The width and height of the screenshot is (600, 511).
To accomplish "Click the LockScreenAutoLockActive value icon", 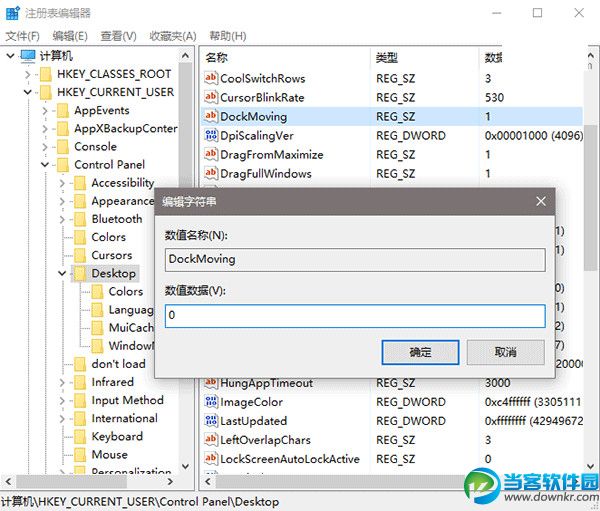I will coord(211,459).
